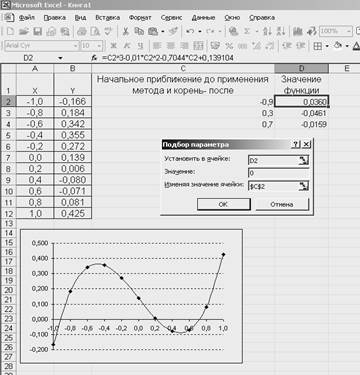This screenshot has height=375, width=360.
Task: Run the Spelling check icon
Action: click(108, 31)
